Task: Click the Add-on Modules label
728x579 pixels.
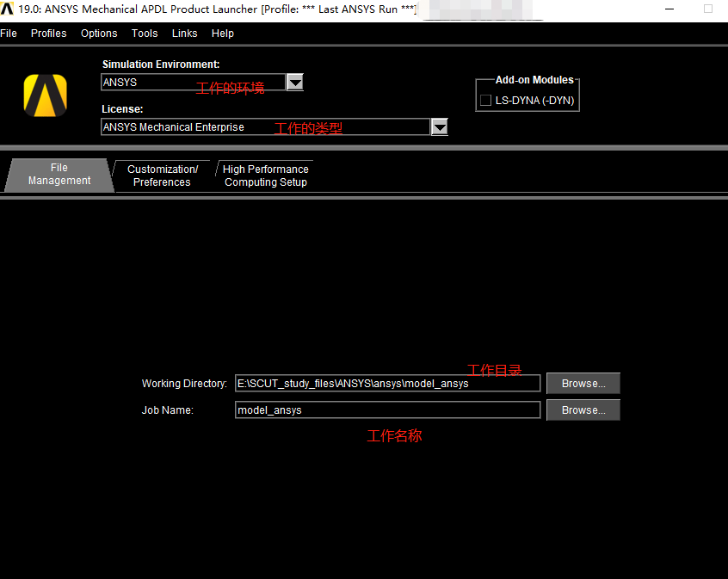Action: click(534, 80)
